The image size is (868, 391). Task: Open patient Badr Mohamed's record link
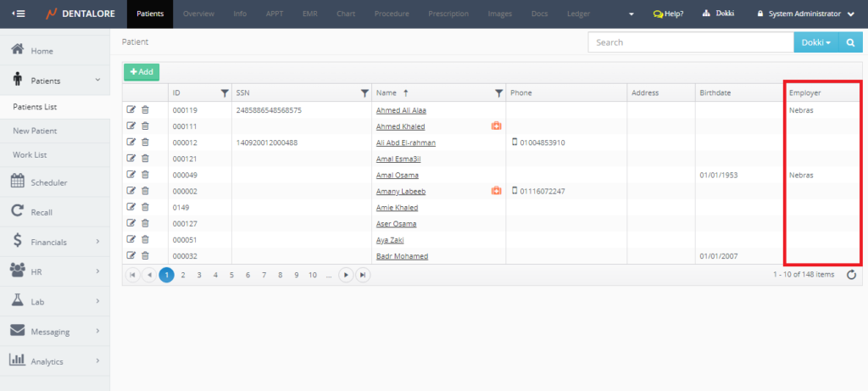pos(402,256)
